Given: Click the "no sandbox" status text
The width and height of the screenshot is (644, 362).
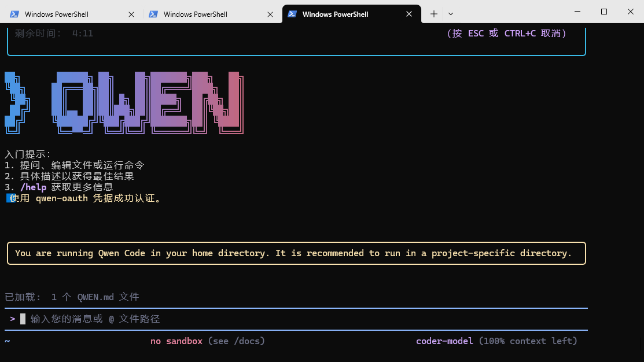Looking at the screenshot, I should click(176, 341).
